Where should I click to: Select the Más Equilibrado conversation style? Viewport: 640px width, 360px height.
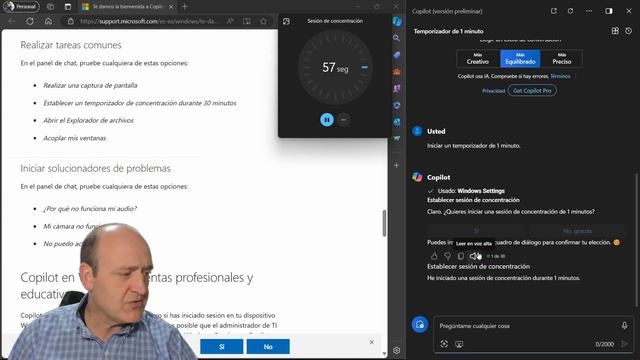click(520, 59)
